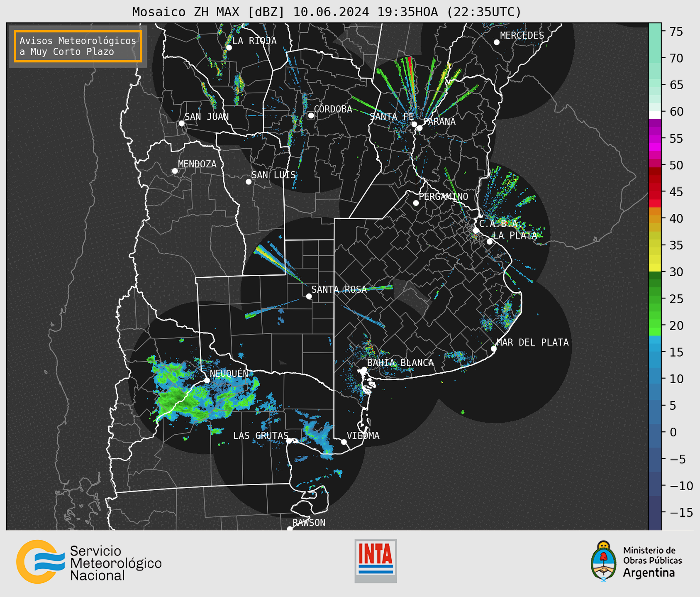
Task: Click the Servicio Meteorológico Nacional logo
Action: [x=89, y=561]
